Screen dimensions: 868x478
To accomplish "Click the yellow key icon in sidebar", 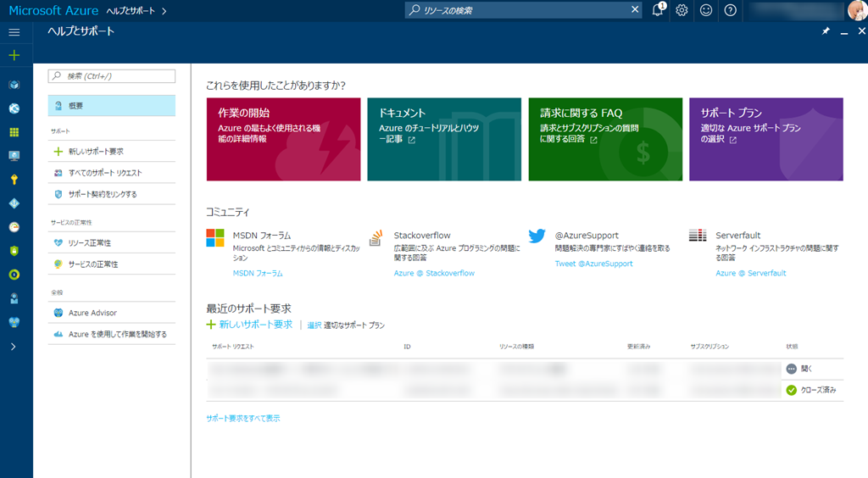I will click(14, 180).
